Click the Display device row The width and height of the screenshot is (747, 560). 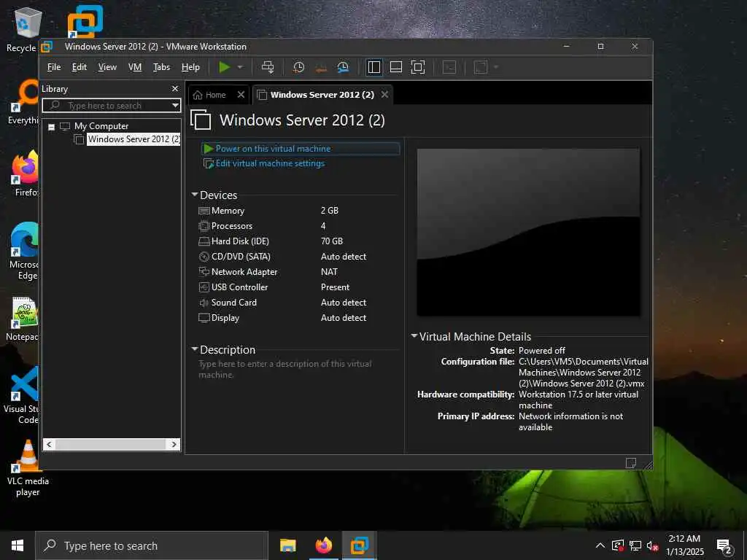(298, 318)
